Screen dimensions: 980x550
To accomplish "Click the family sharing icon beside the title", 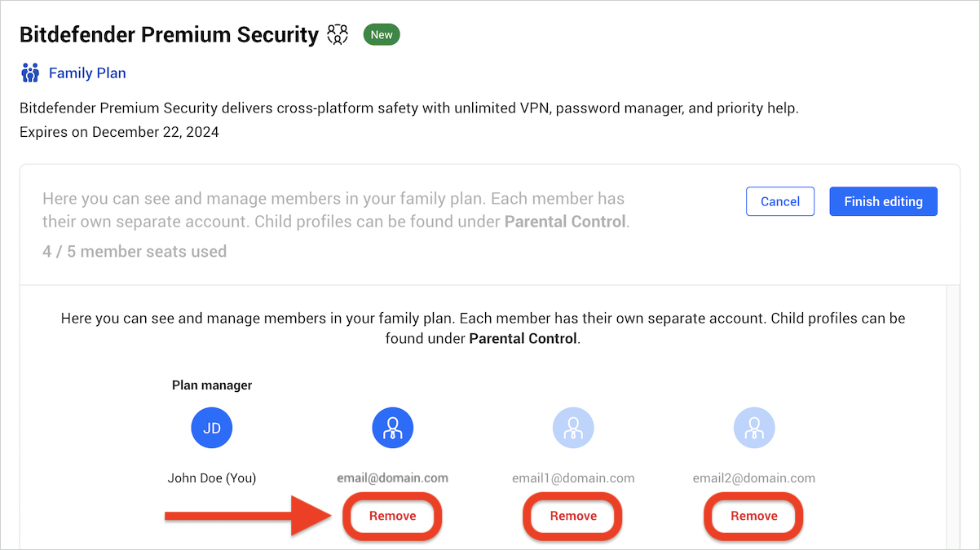I will (338, 34).
